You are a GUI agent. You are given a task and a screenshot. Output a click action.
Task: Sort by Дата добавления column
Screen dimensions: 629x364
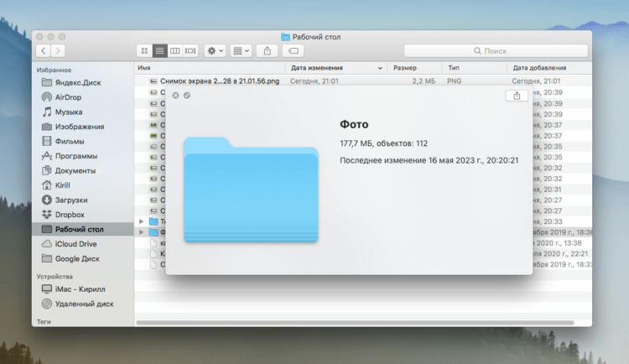tap(539, 68)
